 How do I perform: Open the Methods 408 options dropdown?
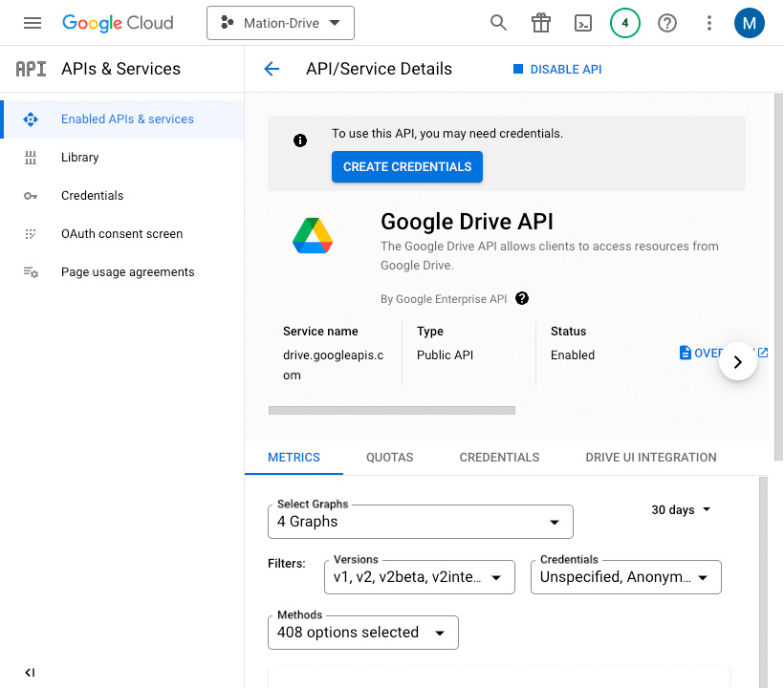[363, 633]
